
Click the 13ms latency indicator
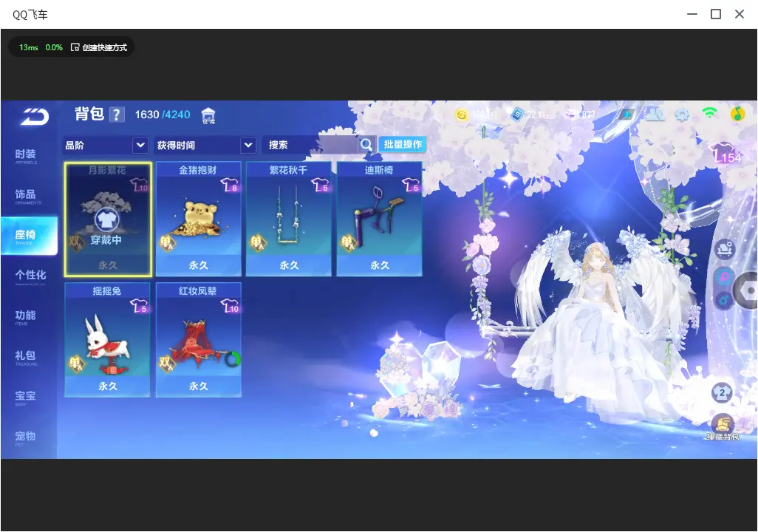(x=29, y=47)
